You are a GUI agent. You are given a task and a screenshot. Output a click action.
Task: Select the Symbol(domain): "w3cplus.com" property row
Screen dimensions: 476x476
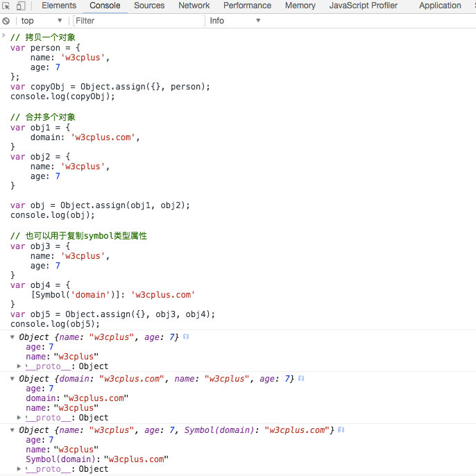click(97, 459)
